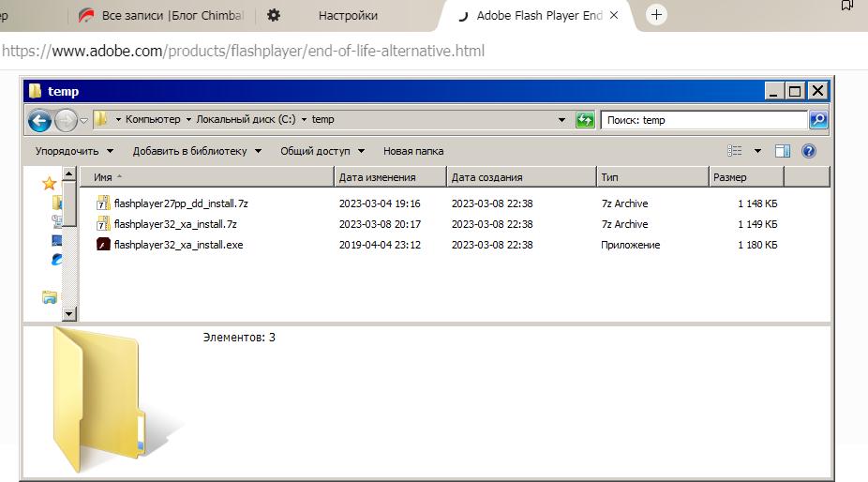Open a new browser tab with plus button
The height and width of the screenshot is (482, 868).
[x=656, y=15]
